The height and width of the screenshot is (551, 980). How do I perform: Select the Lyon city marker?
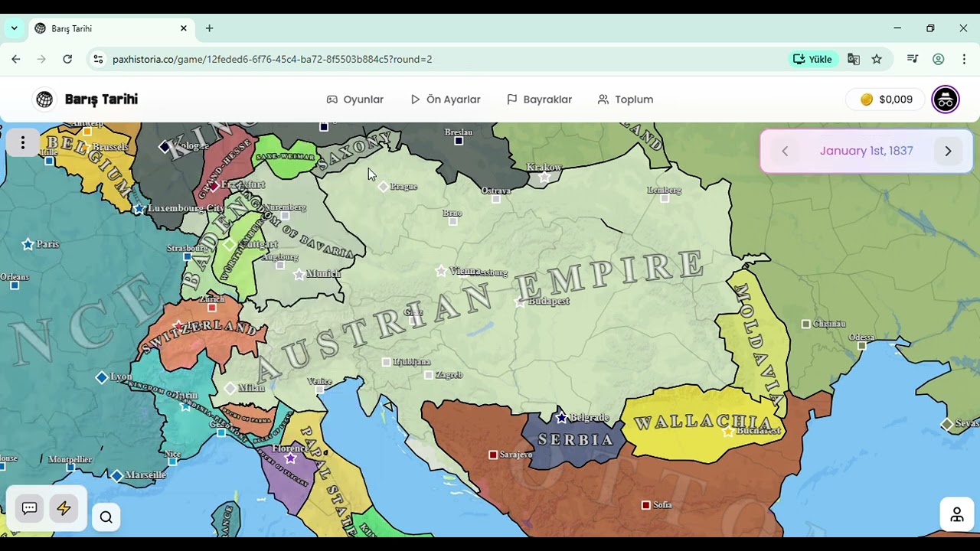pos(102,377)
